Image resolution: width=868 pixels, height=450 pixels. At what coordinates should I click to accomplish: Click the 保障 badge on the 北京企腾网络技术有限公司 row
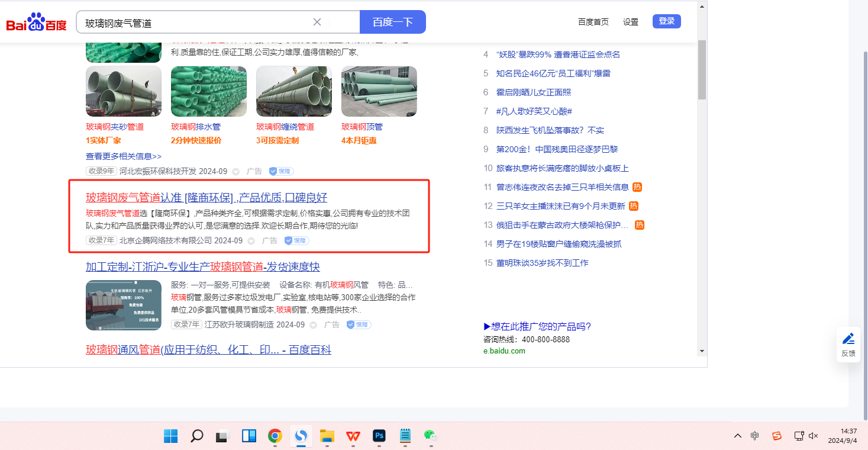click(296, 240)
